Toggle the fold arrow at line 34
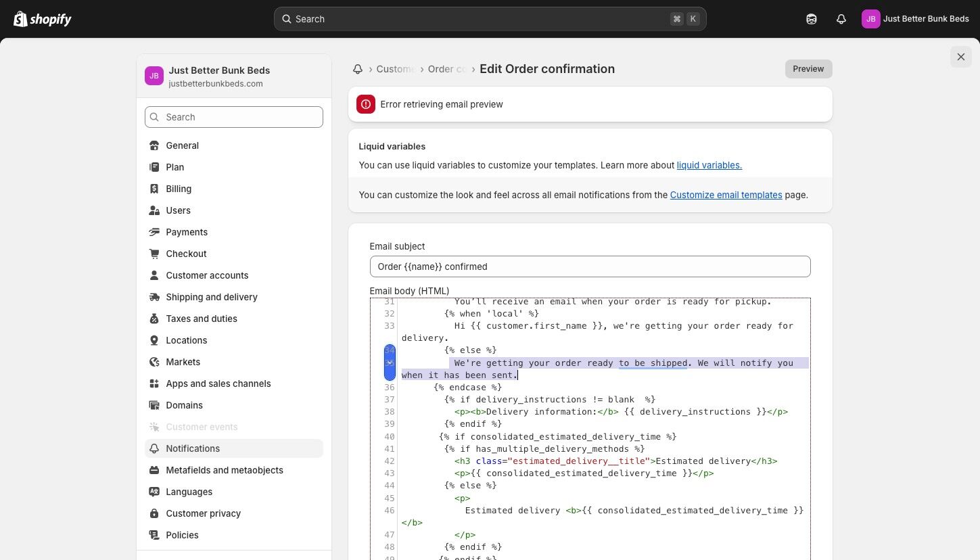 tap(390, 363)
